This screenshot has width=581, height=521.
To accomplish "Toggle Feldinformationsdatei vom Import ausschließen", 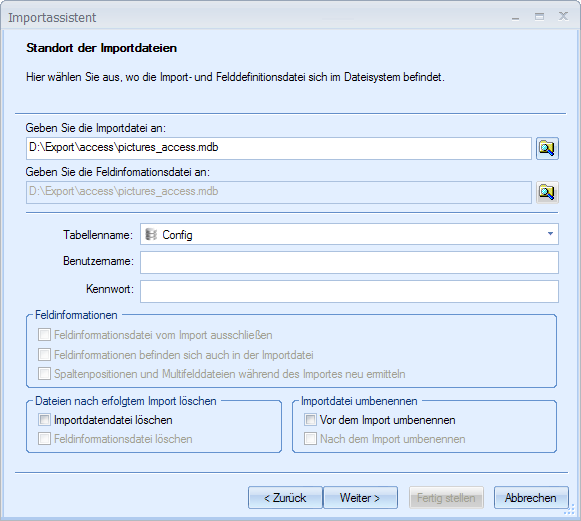I will click(44, 335).
